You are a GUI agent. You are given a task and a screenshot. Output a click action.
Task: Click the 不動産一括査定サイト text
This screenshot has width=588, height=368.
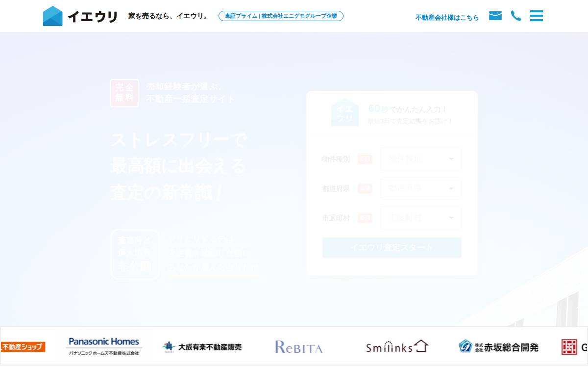click(191, 99)
